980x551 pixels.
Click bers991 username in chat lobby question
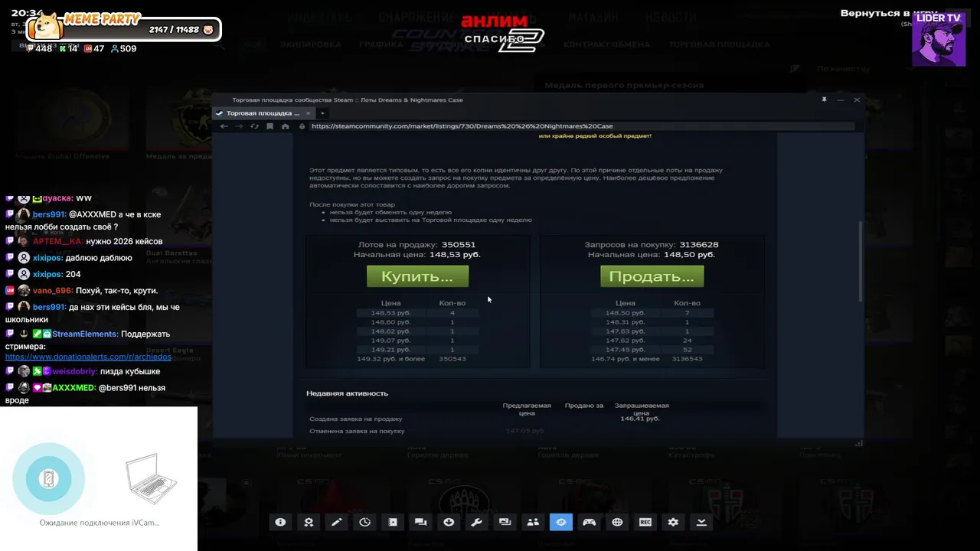pyautogui.click(x=49, y=215)
